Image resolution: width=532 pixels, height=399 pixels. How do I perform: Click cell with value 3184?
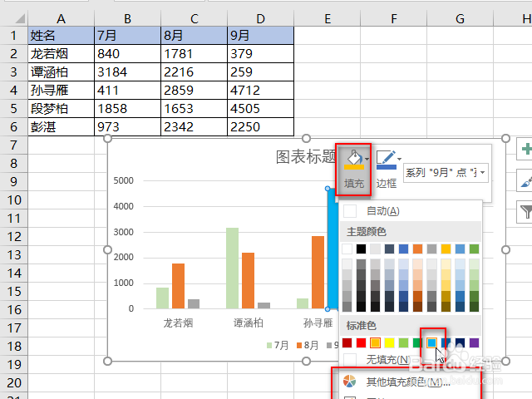pos(127,72)
